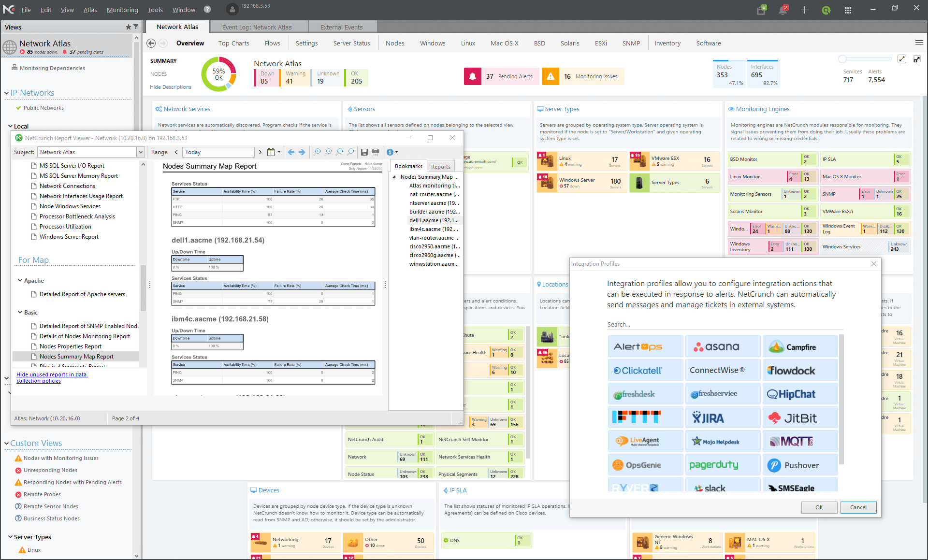Image resolution: width=928 pixels, height=560 pixels.
Task: Open the Subject dropdown showing Network Atlas
Action: pyautogui.click(x=140, y=152)
